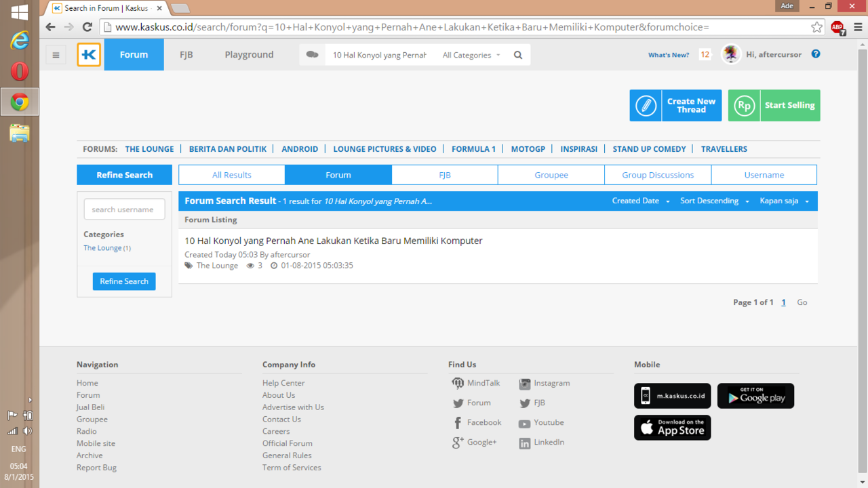Click the What's New? link

tap(669, 55)
